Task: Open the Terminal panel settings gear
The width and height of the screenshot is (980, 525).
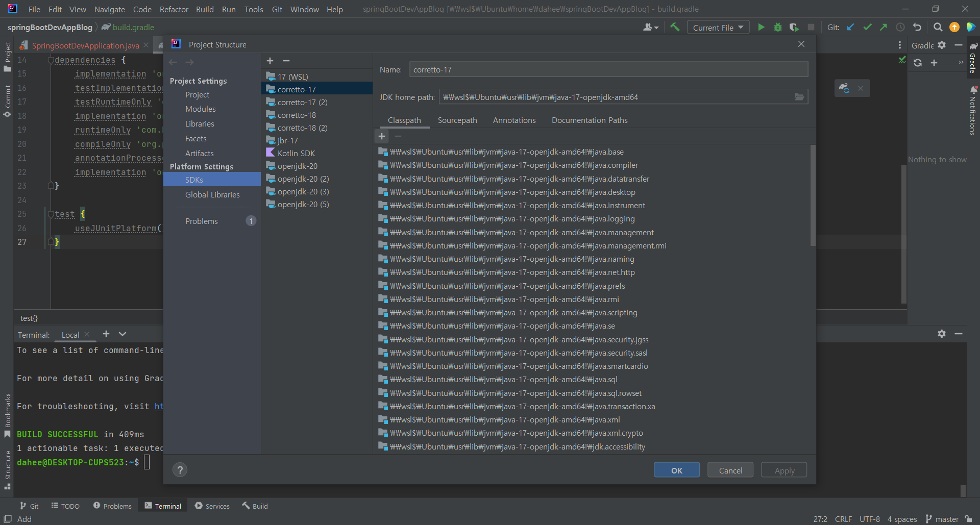Action: 942,334
